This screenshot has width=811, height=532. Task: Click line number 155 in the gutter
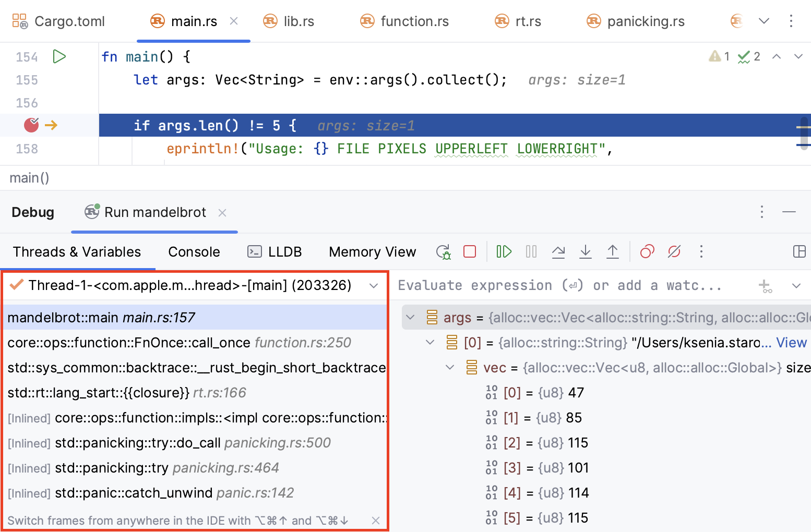point(27,80)
